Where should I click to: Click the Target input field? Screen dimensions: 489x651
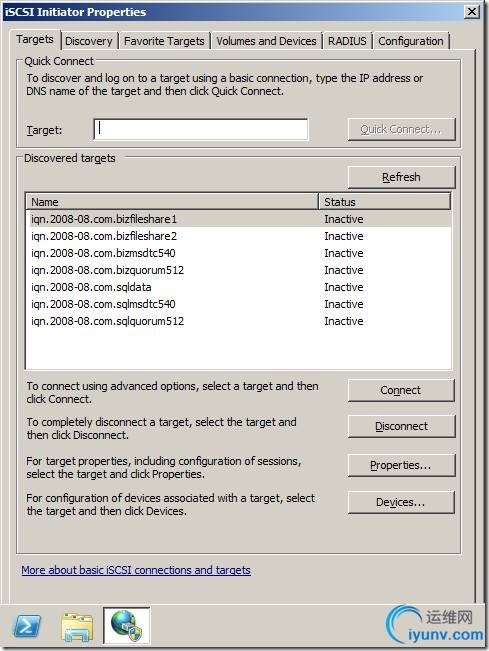point(201,130)
